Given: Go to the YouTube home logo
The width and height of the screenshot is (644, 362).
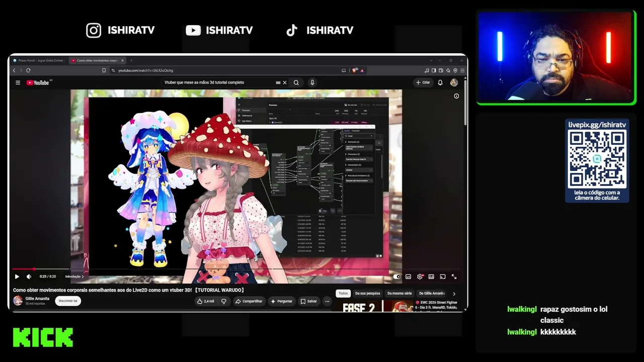Looking at the screenshot, I should click(x=38, y=82).
